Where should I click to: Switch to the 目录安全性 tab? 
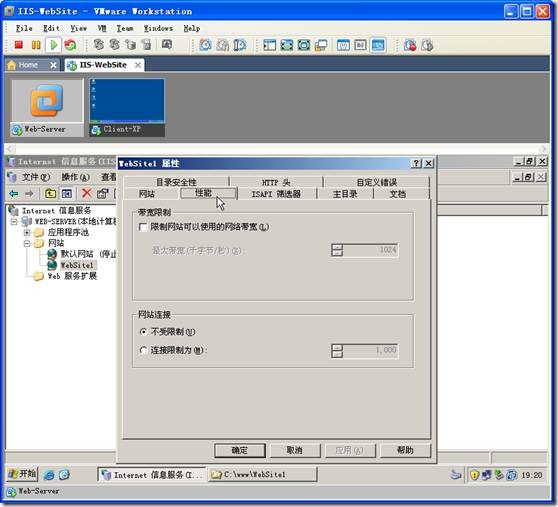(176, 182)
